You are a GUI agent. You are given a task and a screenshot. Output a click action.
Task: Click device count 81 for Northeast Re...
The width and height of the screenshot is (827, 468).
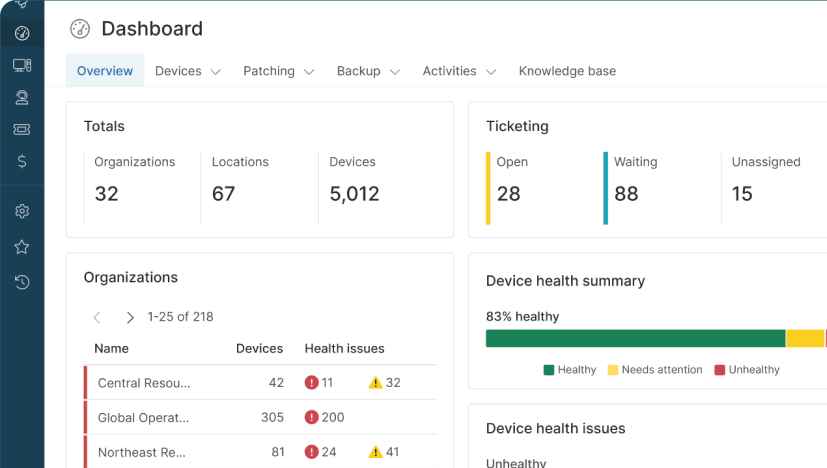(x=278, y=452)
